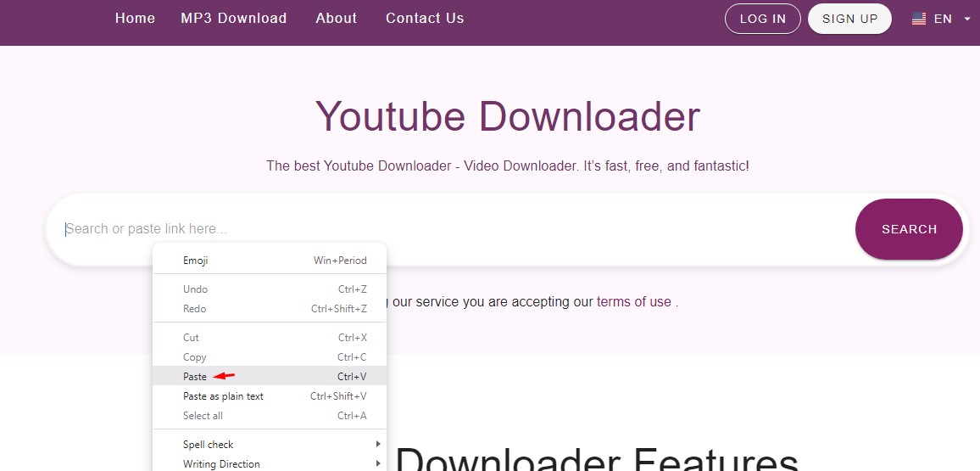Expand the EN language dropdown arrow
980x471 pixels.
coord(967,19)
